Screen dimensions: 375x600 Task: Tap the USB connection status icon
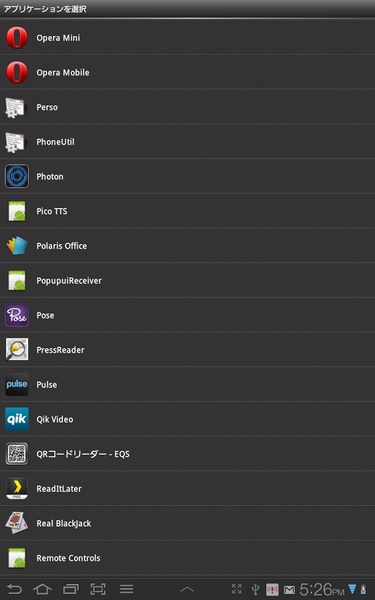tap(255, 589)
